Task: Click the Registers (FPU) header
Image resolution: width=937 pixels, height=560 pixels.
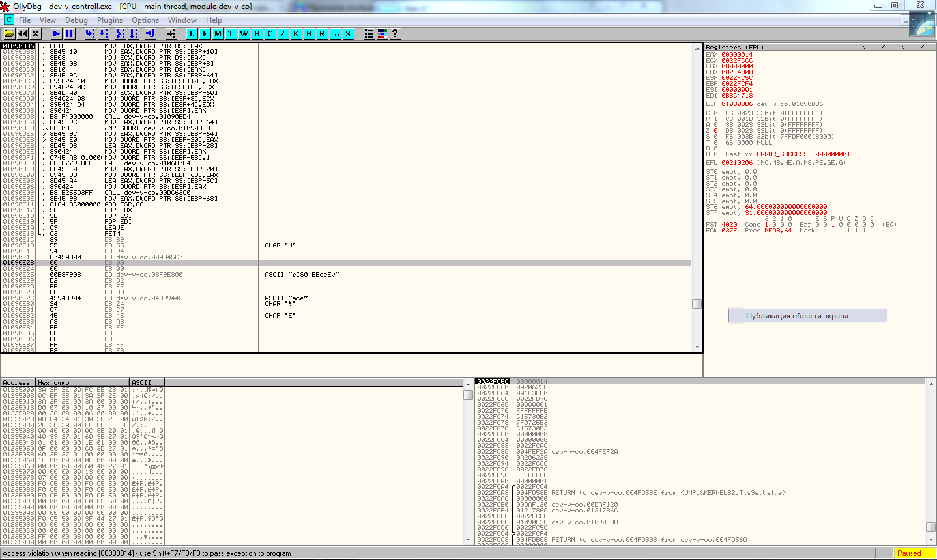Action: [734, 47]
